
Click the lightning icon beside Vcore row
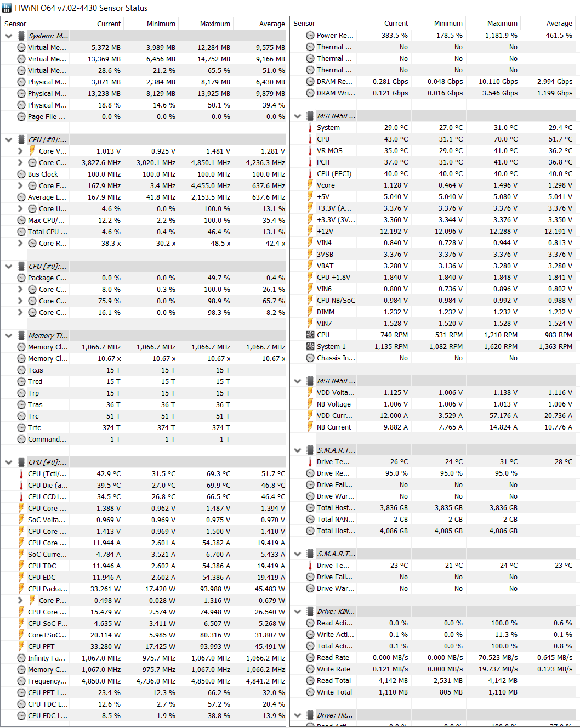(x=310, y=185)
